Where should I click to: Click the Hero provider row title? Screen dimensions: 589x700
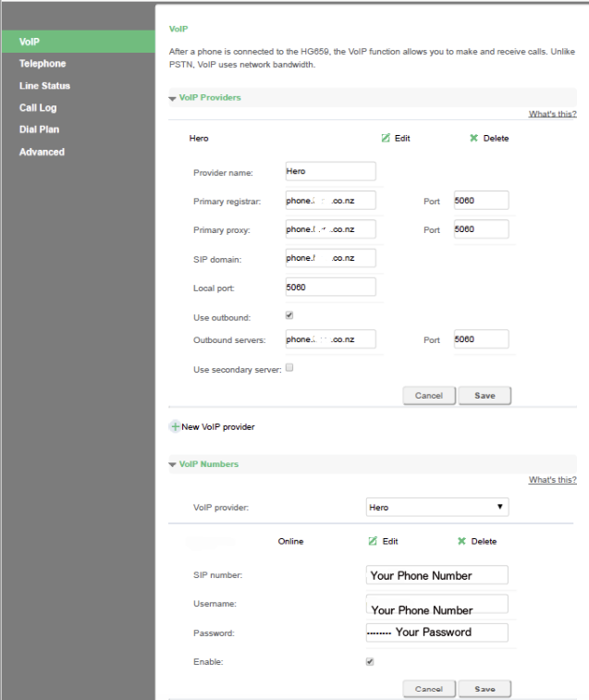coord(199,139)
